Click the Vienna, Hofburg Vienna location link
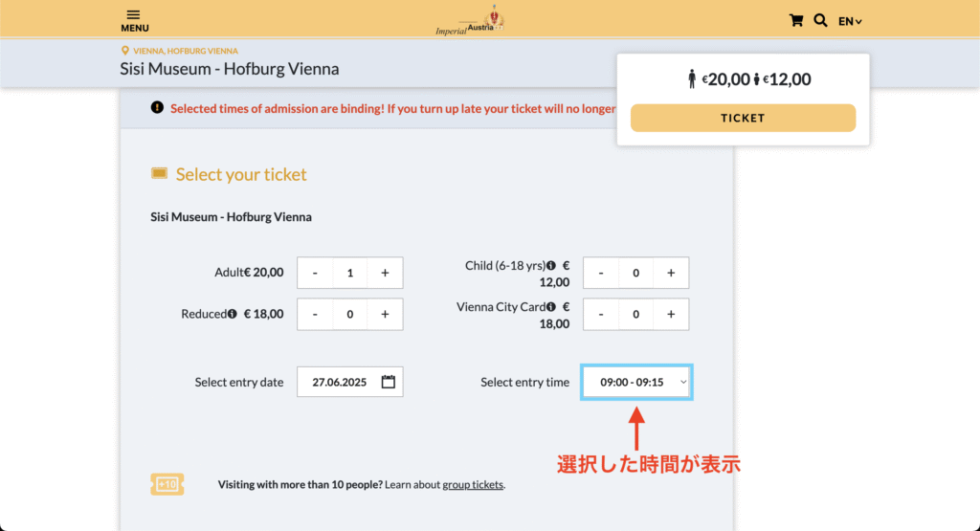This screenshot has height=531, width=980. (x=185, y=51)
